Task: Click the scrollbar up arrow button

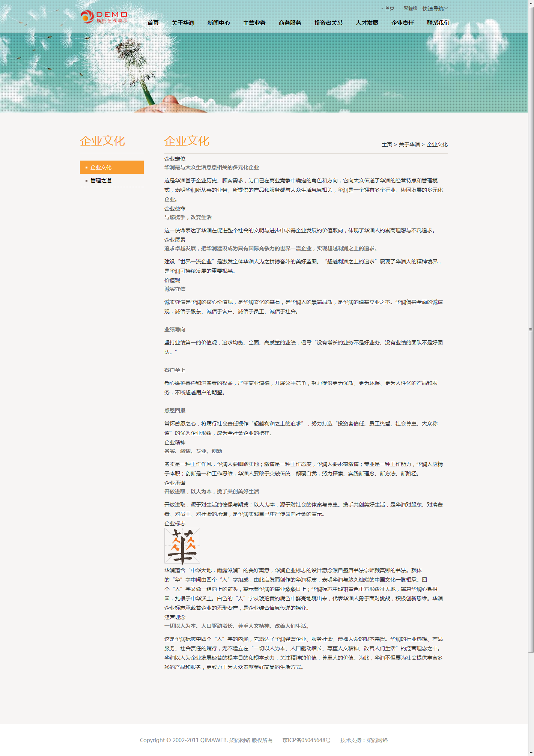Action: [531, 3]
